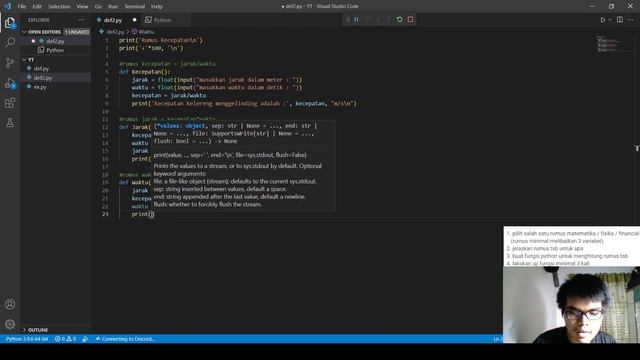Click Connecting to Discord status item

[x=125, y=339]
